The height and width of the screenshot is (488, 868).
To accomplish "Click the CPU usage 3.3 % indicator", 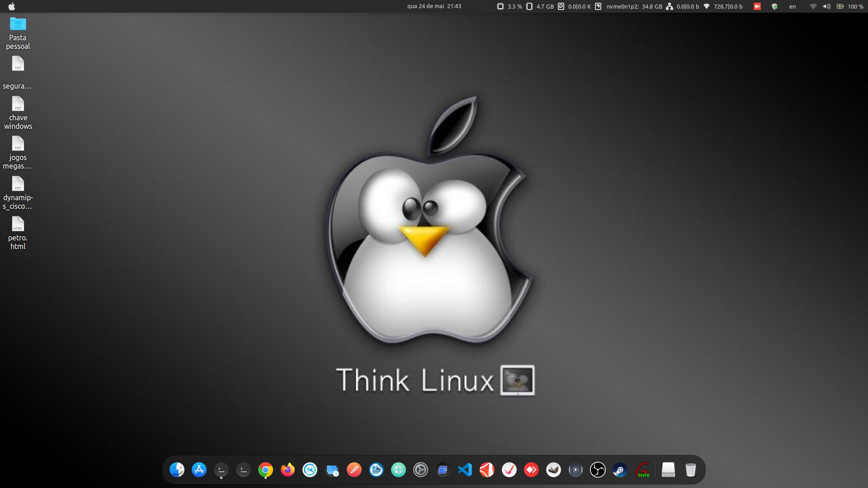I will (x=509, y=6).
